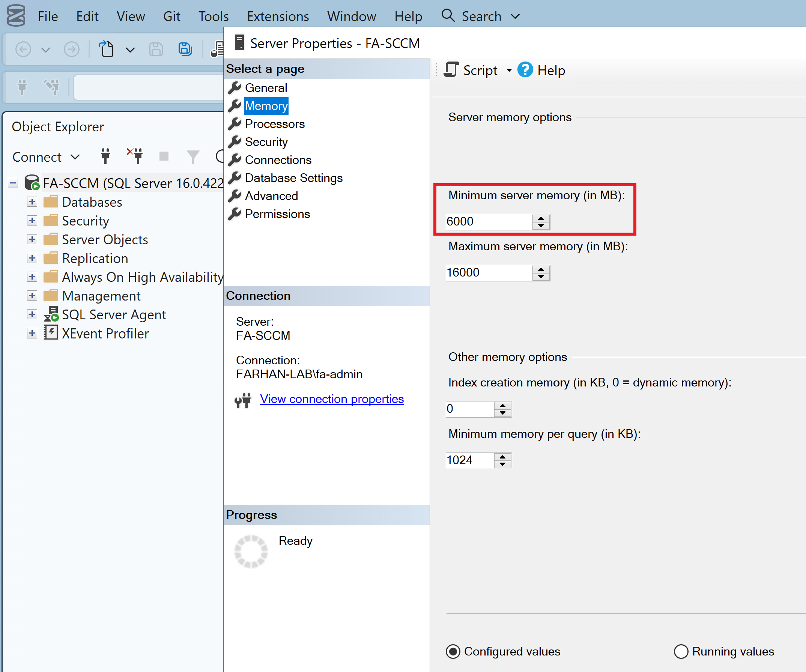Screen dimensions: 806x672
Task: Collapse the FA-SCCM server node
Action: [13, 183]
